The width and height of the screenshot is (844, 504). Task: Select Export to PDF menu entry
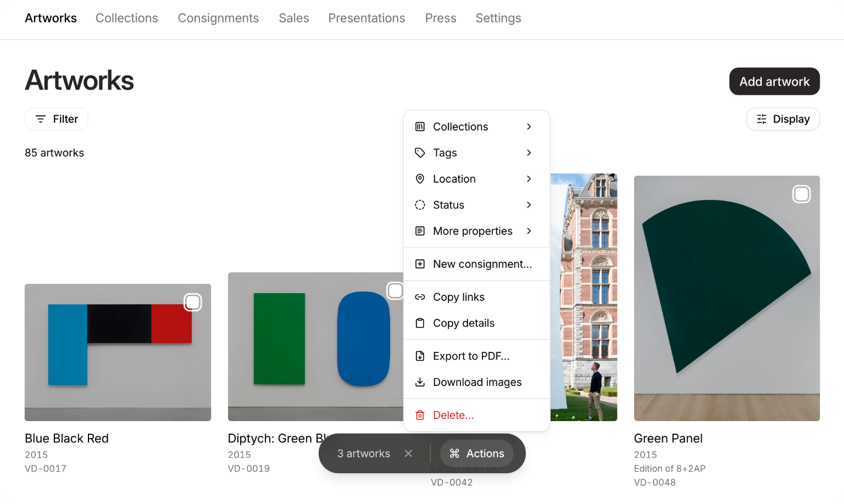(x=477, y=356)
